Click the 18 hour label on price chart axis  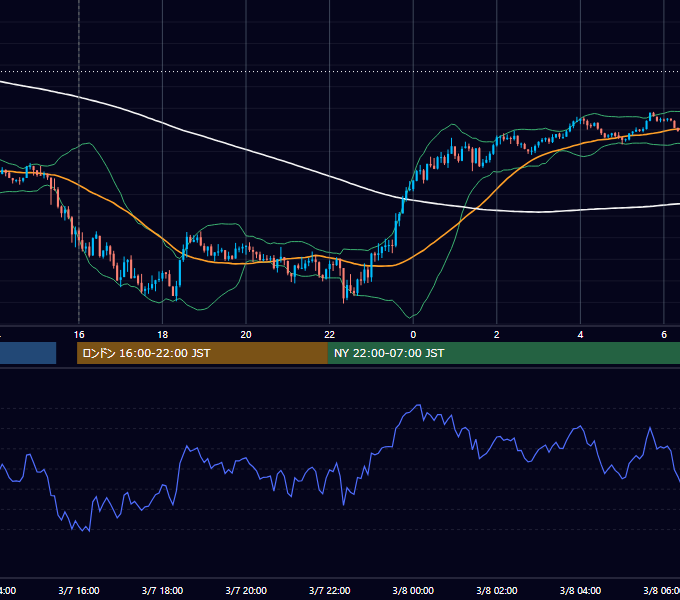click(x=162, y=335)
